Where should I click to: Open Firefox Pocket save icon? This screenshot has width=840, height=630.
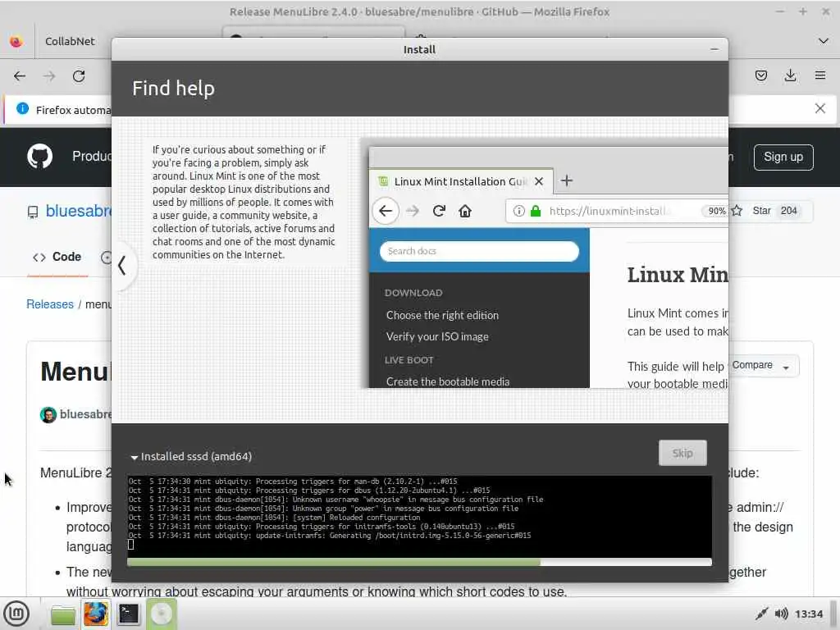(760, 75)
